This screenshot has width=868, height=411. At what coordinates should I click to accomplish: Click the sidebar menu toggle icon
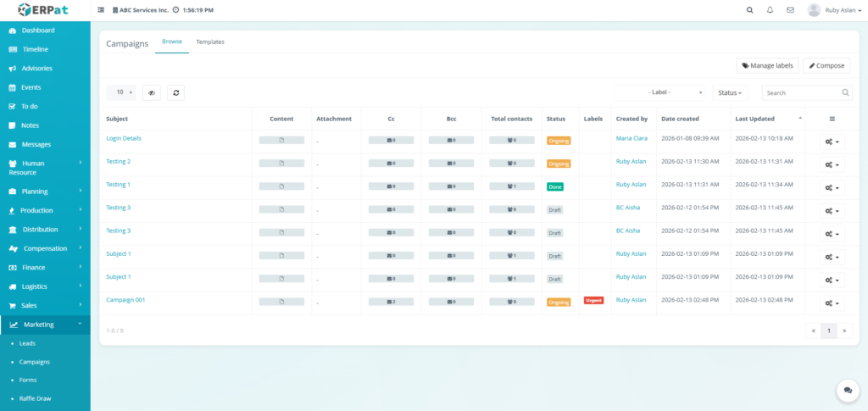pyautogui.click(x=102, y=10)
